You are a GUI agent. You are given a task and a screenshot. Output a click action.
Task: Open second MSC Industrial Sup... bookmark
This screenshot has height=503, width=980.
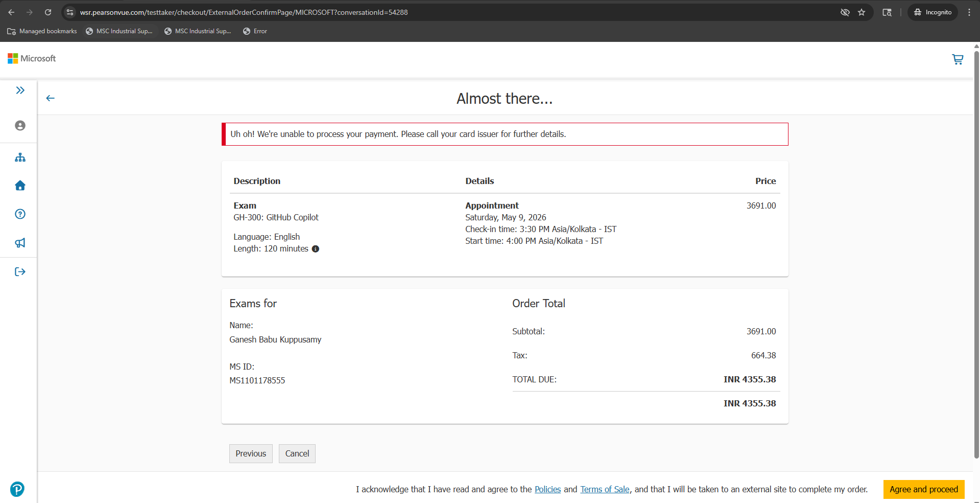click(x=198, y=31)
